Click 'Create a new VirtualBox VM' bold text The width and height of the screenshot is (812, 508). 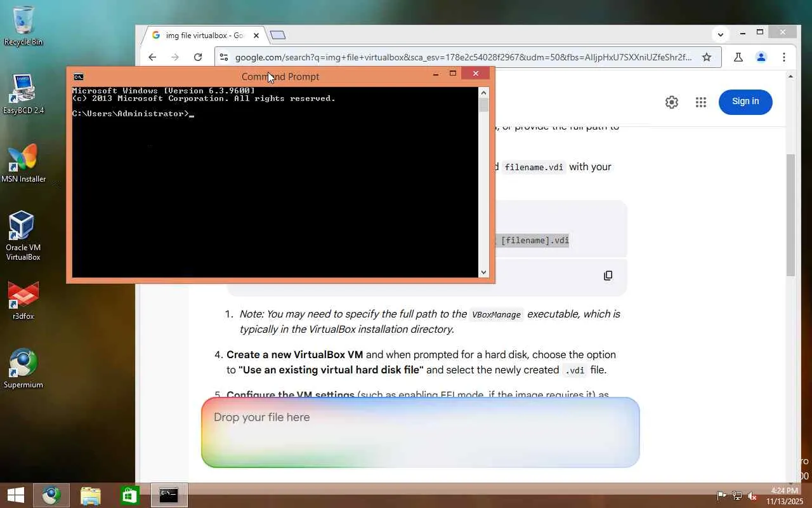(295, 354)
